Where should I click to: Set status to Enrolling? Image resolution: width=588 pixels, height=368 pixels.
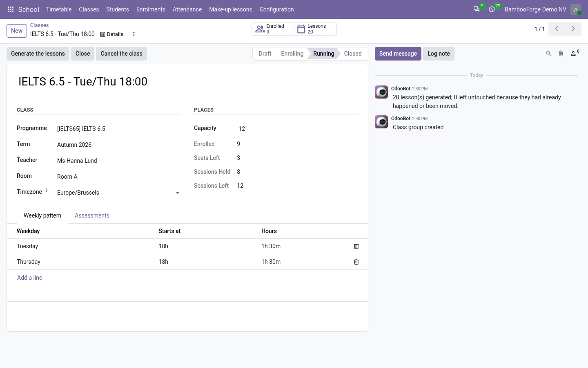coord(292,54)
